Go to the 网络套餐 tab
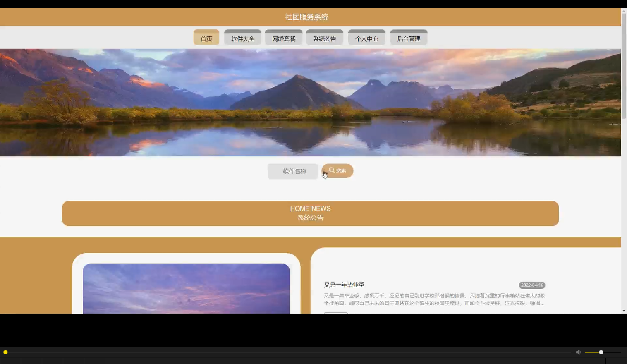The image size is (627, 364). pyautogui.click(x=284, y=38)
